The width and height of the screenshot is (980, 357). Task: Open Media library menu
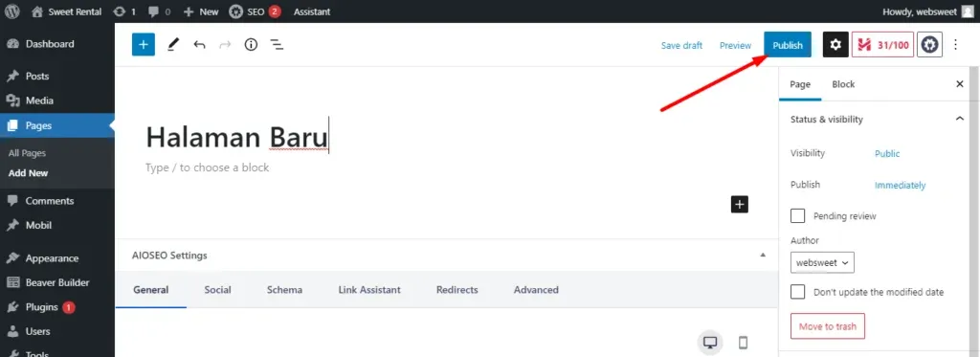pyautogui.click(x=39, y=100)
